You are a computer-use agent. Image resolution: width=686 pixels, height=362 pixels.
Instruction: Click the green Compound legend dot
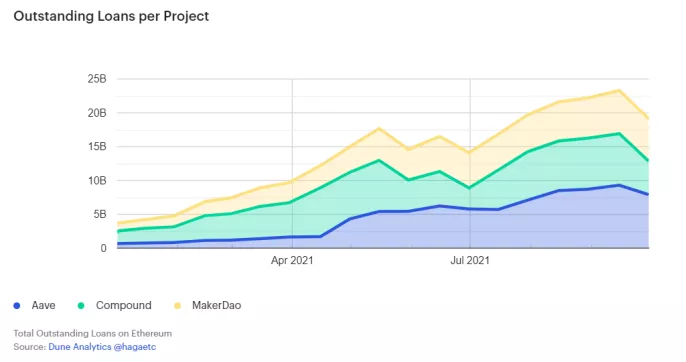coord(81,306)
